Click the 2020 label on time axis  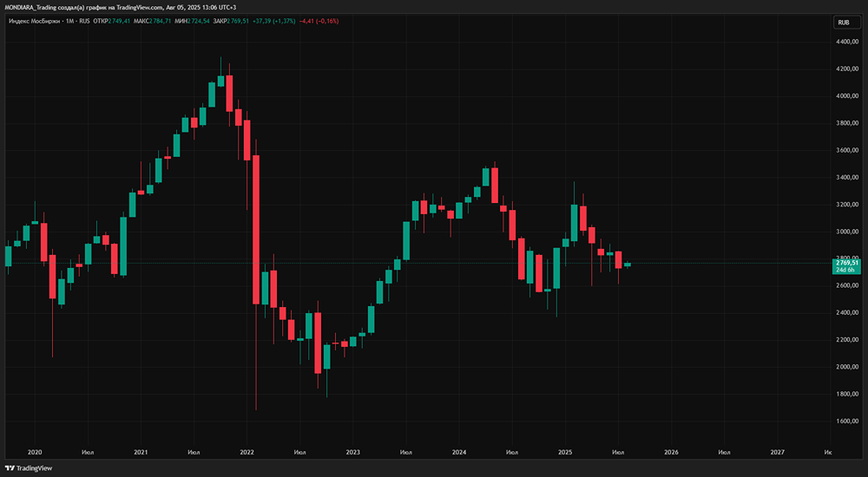click(35, 453)
